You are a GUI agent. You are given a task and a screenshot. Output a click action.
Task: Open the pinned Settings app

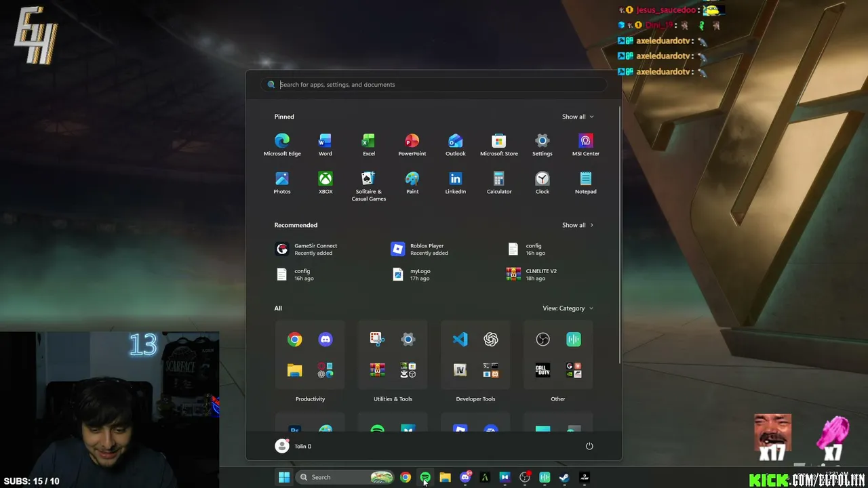point(542,145)
